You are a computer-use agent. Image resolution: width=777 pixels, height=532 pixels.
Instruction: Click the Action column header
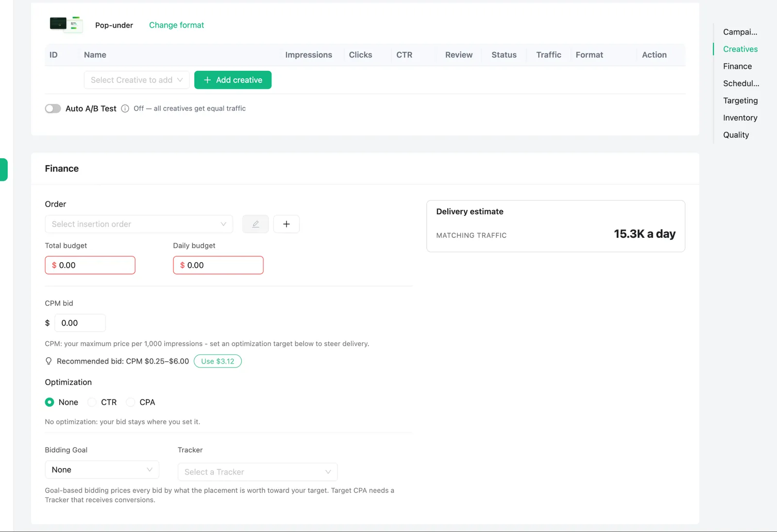pos(654,55)
